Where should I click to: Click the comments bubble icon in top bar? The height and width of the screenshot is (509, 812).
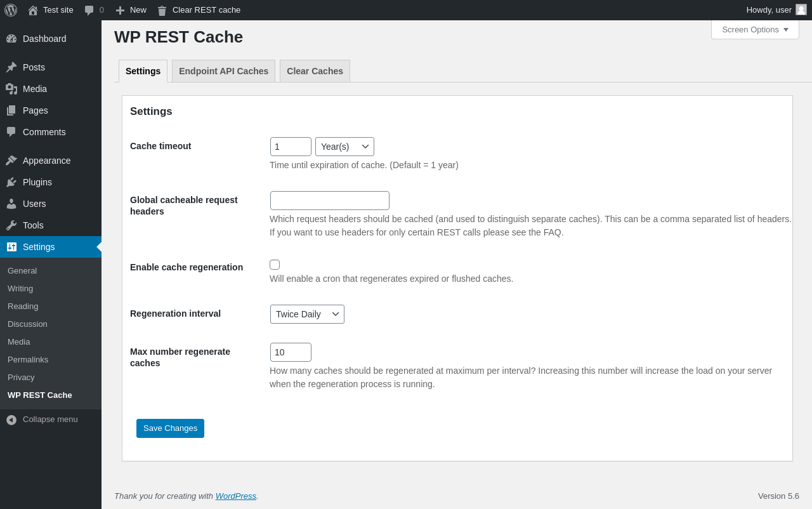89,10
